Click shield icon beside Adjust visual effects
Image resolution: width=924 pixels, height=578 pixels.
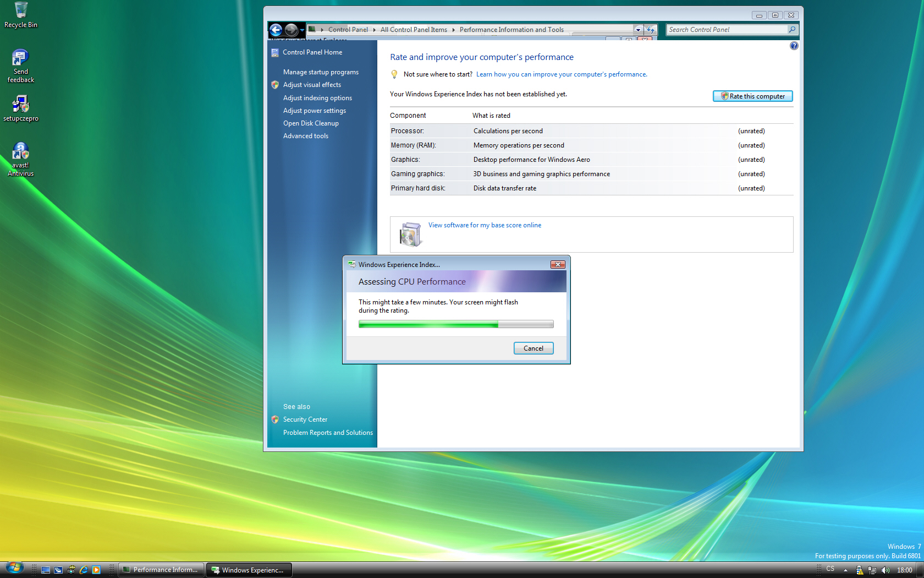(x=275, y=85)
